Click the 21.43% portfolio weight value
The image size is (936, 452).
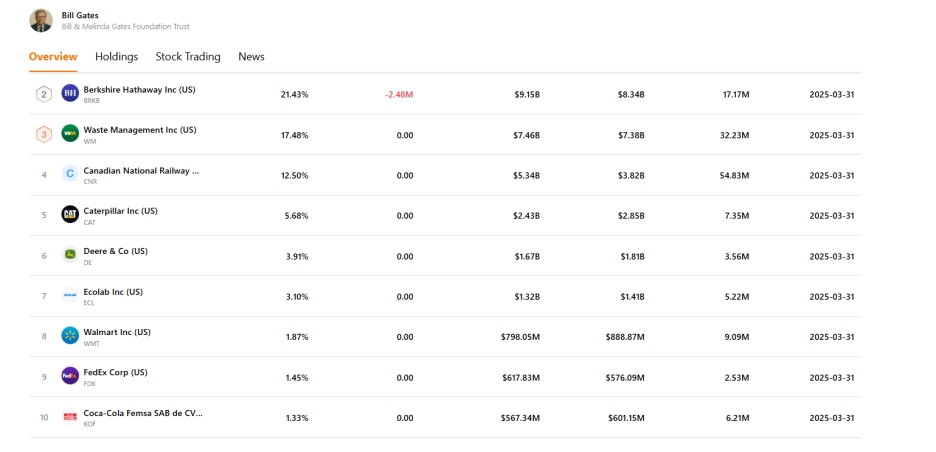pyautogui.click(x=294, y=94)
